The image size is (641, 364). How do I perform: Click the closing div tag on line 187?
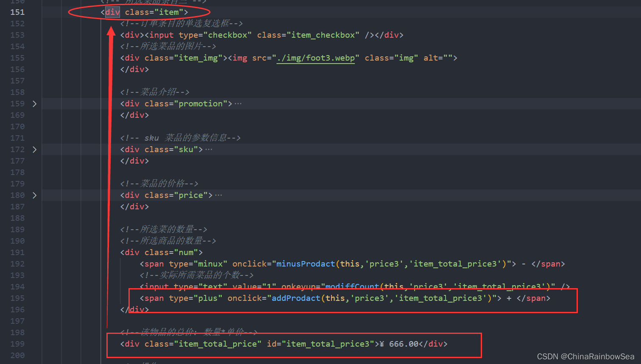pyautogui.click(x=134, y=207)
